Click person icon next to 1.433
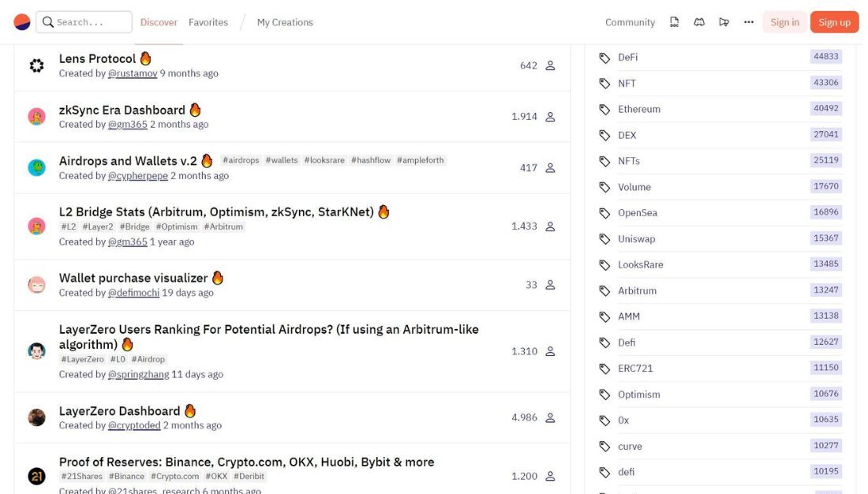This screenshot has width=868, height=494. click(x=550, y=226)
